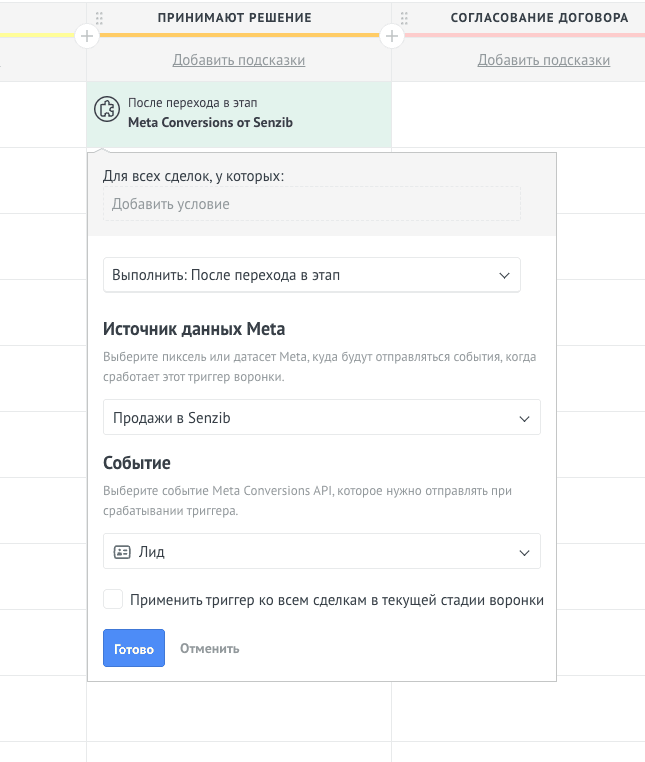This screenshot has height=762, width=645.
Task: Click После перехода в этап card caption
Action: [x=192, y=103]
